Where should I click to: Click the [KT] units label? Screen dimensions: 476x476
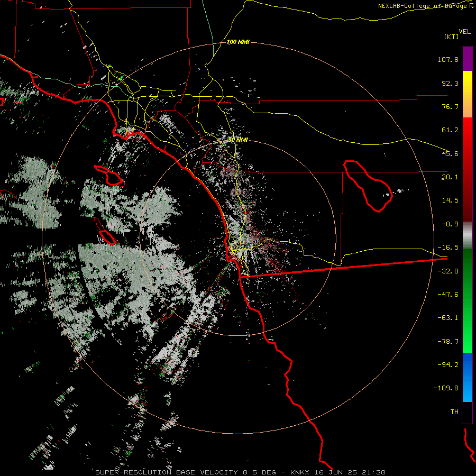(x=452, y=36)
